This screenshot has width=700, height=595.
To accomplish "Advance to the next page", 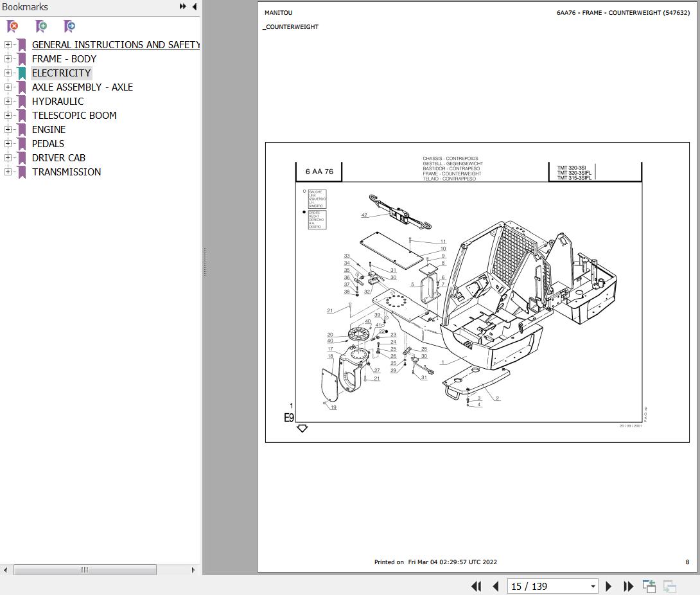I will (x=608, y=586).
